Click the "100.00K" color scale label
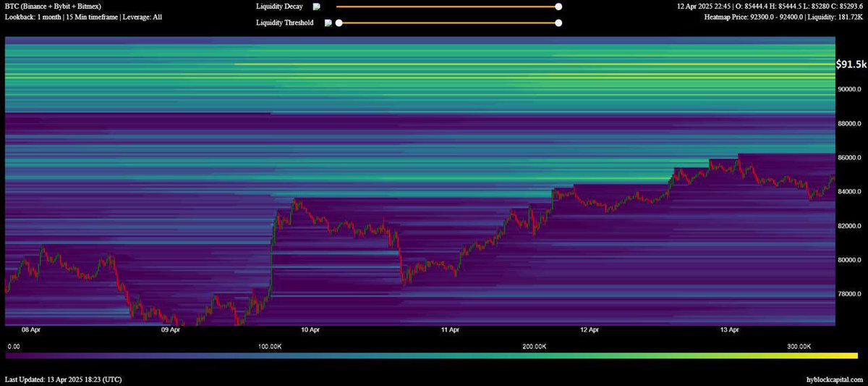This screenshot has width=868, height=386. coord(270,347)
